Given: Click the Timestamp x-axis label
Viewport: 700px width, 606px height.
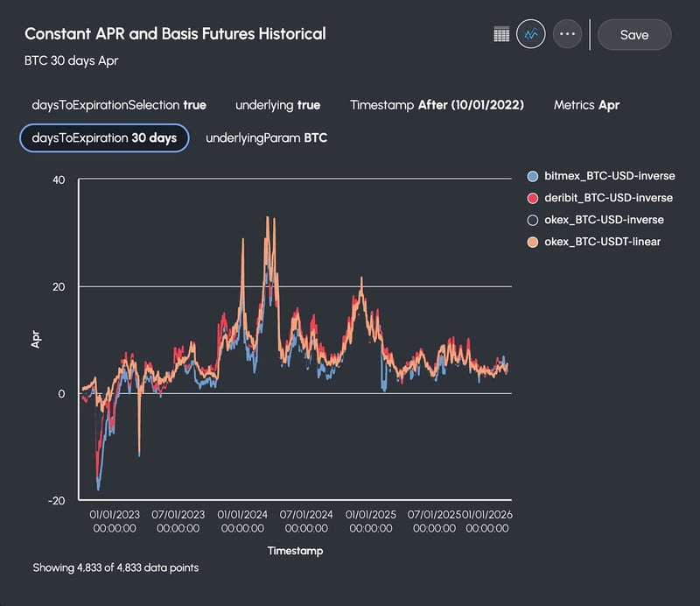Looking at the screenshot, I should point(295,551).
